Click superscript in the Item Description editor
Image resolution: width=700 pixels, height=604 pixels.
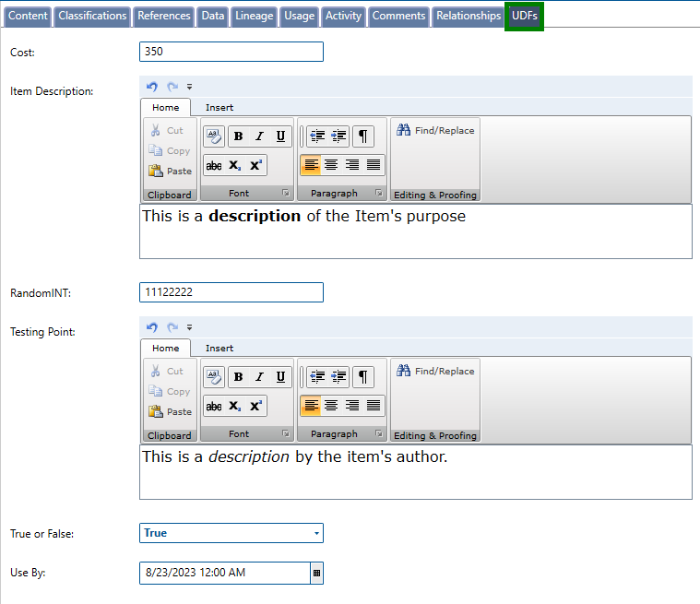click(256, 166)
